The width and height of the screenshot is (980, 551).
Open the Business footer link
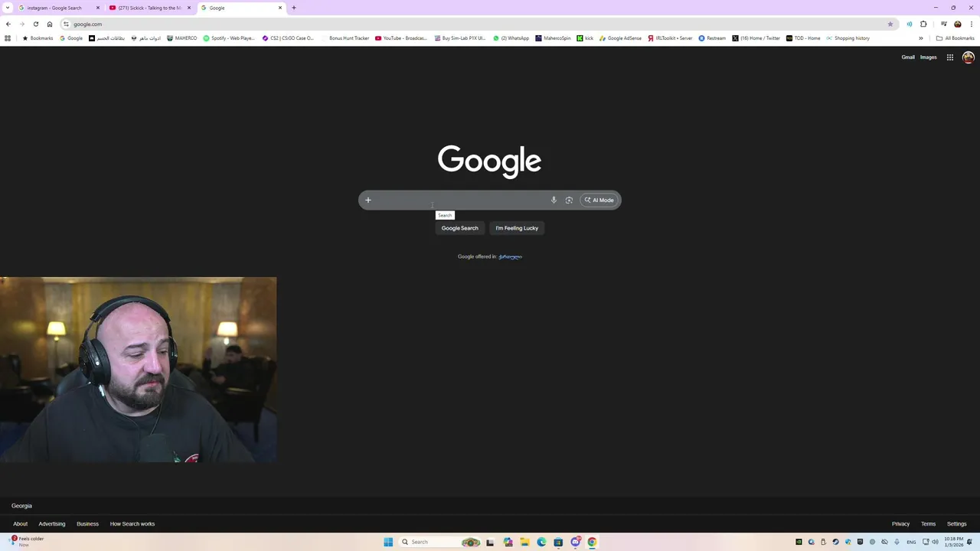coord(87,524)
